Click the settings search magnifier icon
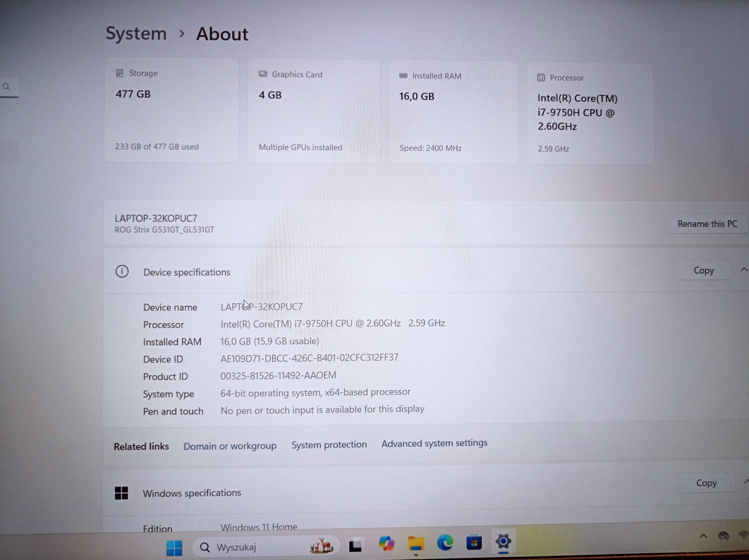 point(6,87)
